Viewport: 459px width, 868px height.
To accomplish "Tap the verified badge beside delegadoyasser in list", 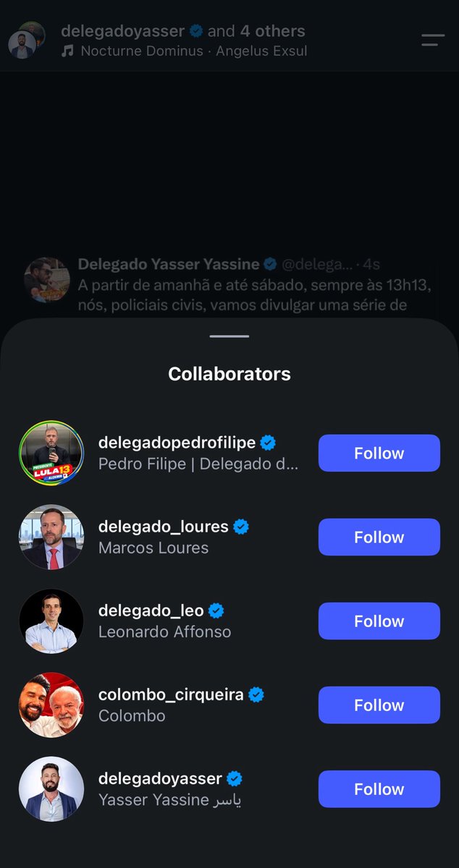I will pos(234,778).
